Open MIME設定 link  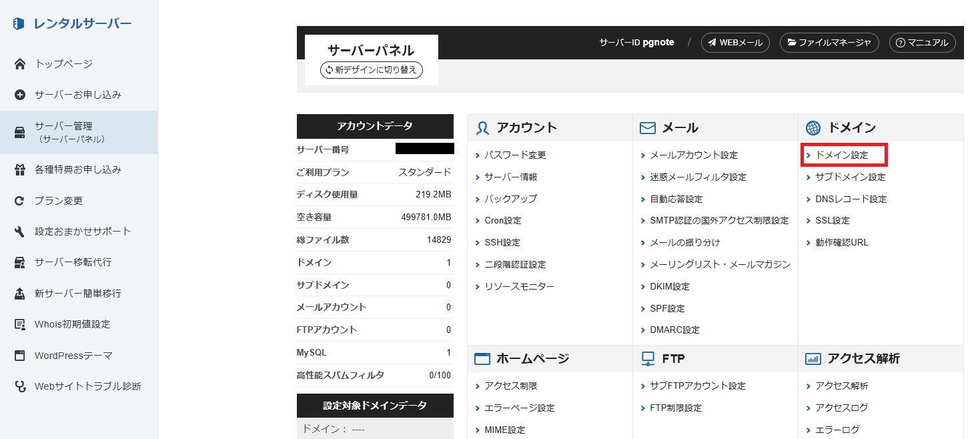click(505, 430)
